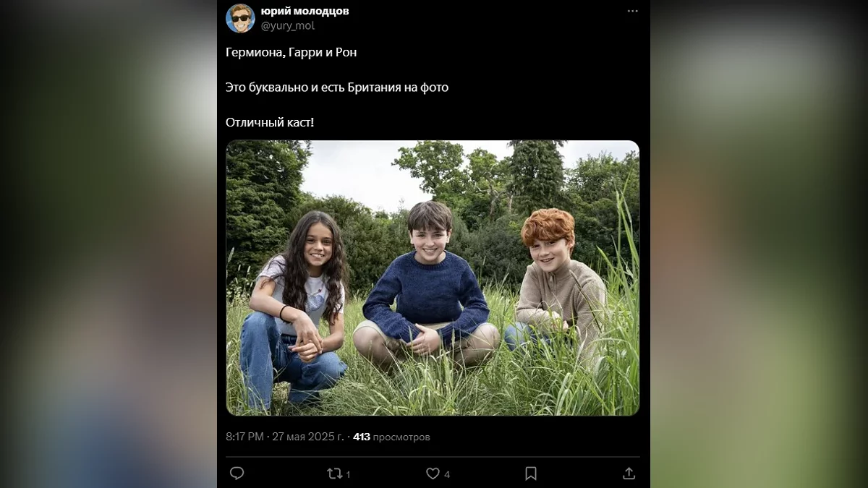View the 413 просмотров view count
The height and width of the screenshot is (488, 868).
coord(391,437)
